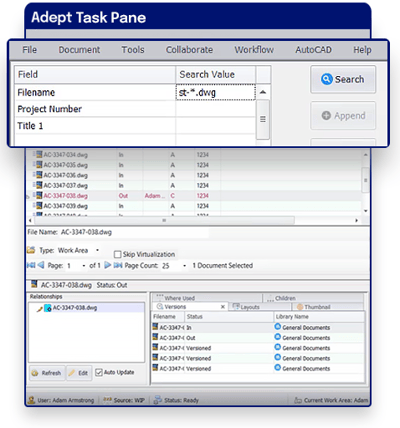Open the Collaborate menu

pyautogui.click(x=189, y=50)
